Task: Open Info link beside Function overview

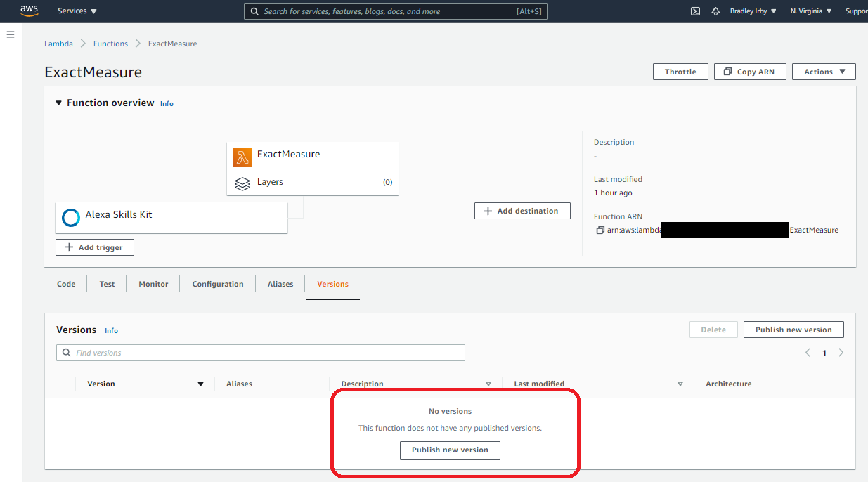Action: tap(167, 104)
